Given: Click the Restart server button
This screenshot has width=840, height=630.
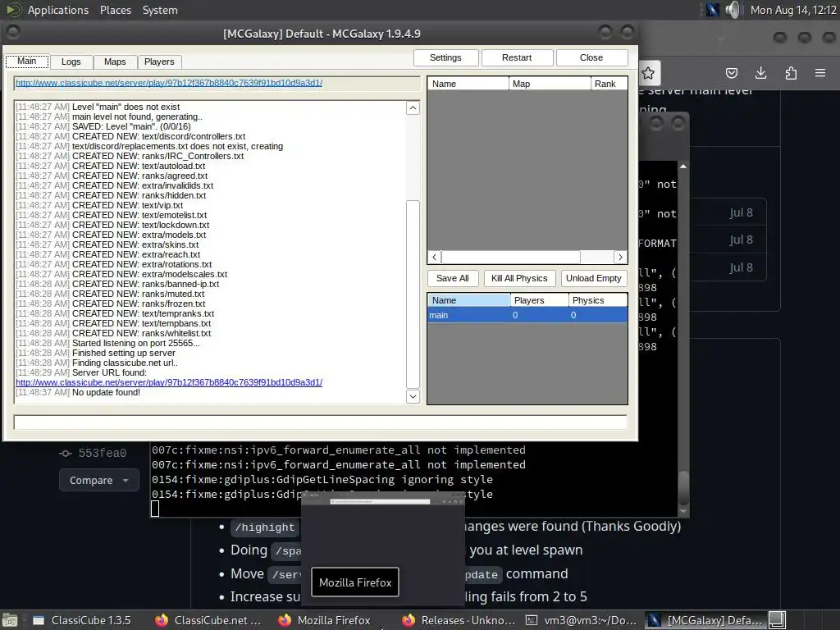Looking at the screenshot, I should (517, 57).
